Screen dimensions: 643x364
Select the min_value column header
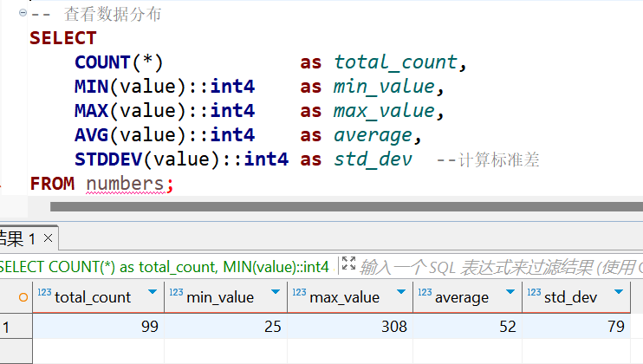click(x=226, y=297)
